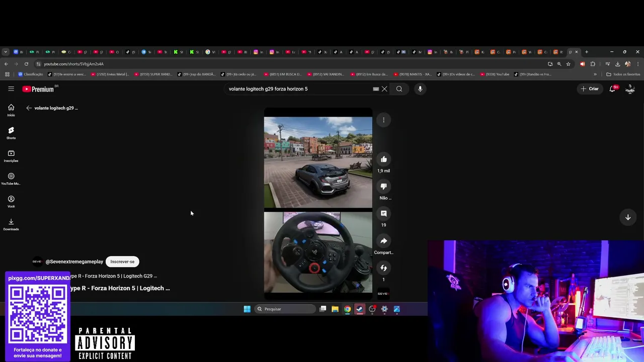
Task: Open the Short's three-dot options menu
Action: coord(383,120)
